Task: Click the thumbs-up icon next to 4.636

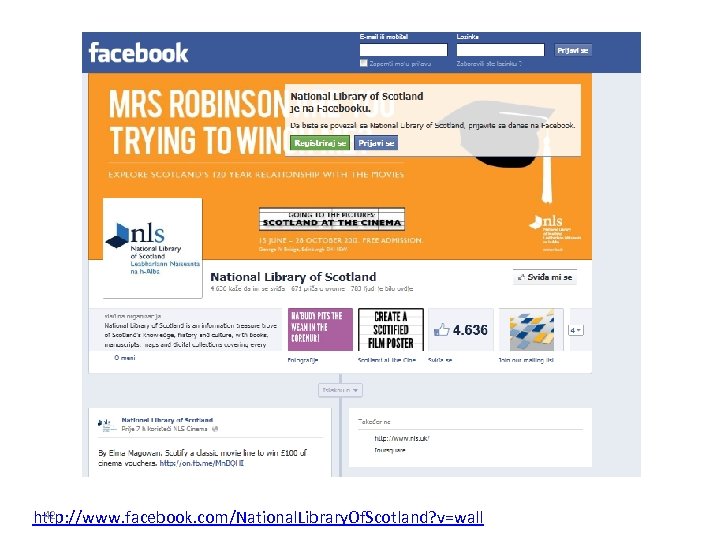Action: [x=441, y=330]
